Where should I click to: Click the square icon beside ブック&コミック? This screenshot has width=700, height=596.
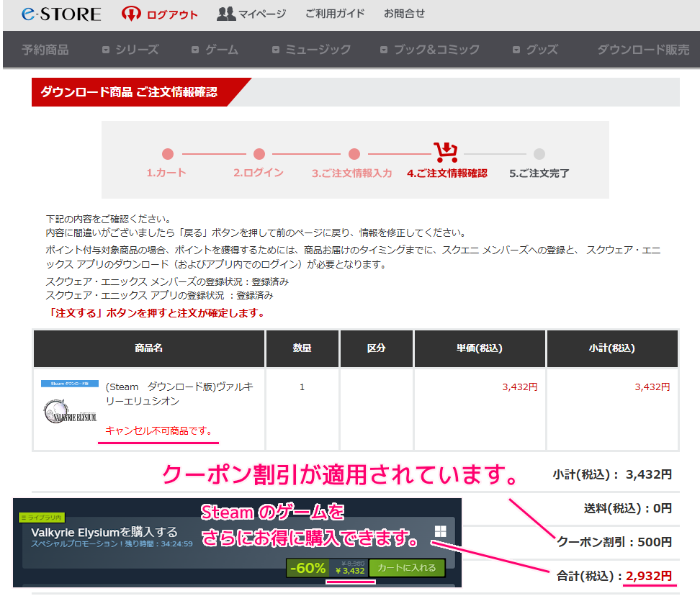pos(384,50)
